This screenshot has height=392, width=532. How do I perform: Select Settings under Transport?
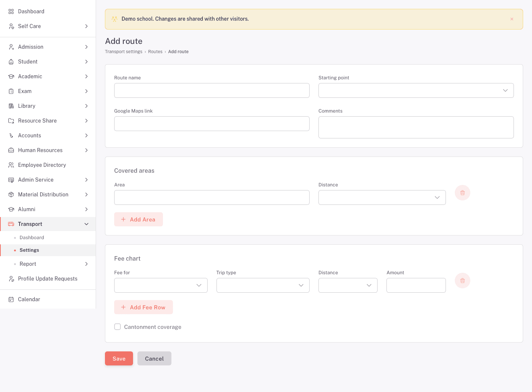click(48, 250)
